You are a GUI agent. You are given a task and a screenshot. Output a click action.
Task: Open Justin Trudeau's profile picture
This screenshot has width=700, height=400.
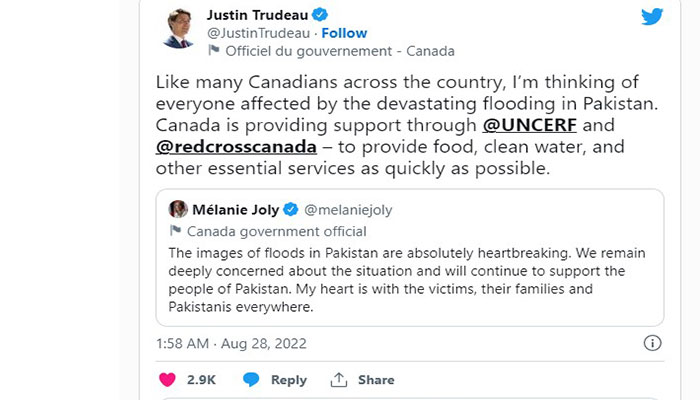tap(176, 29)
